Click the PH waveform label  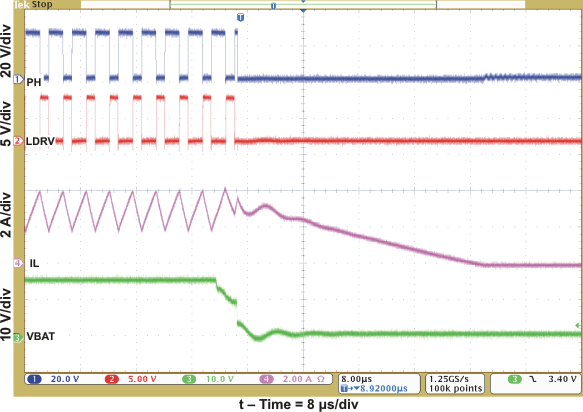(x=33, y=82)
